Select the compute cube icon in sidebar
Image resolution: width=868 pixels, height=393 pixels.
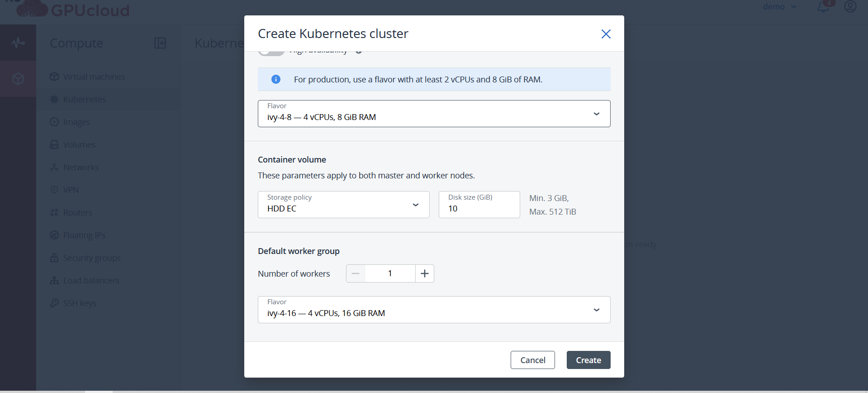[18, 79]
